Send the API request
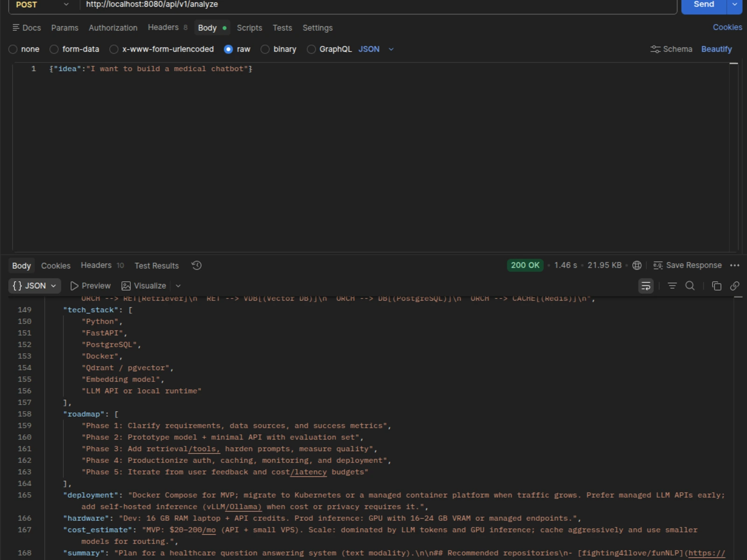The height and width of the screenshot is (560, 747). point(704,6)
